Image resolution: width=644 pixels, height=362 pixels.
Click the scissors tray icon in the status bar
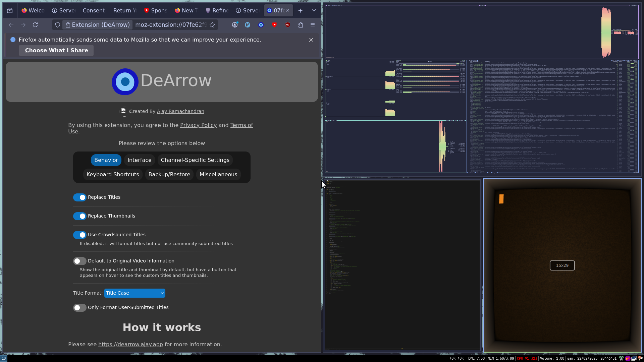[x=621, y=358]
